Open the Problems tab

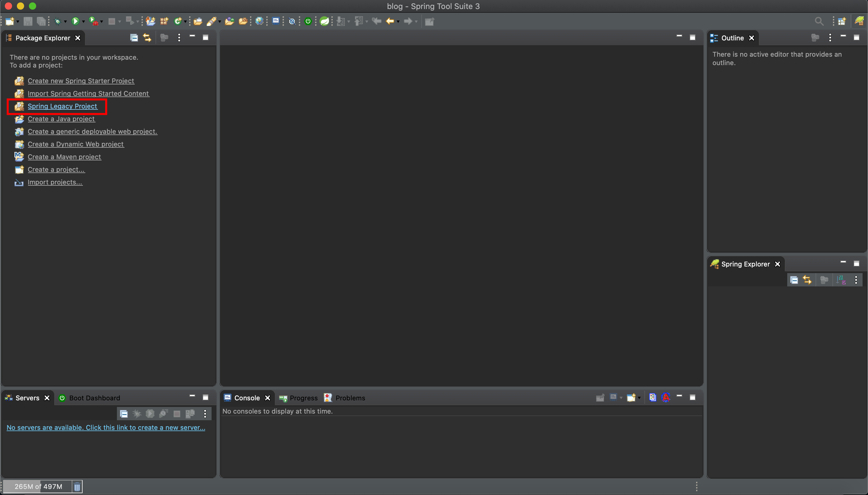point(350,398)
